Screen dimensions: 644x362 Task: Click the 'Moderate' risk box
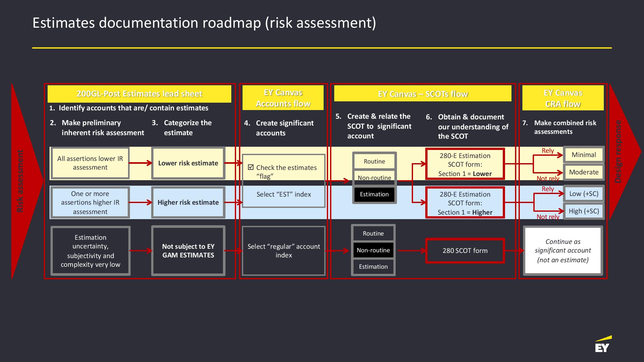584,172
